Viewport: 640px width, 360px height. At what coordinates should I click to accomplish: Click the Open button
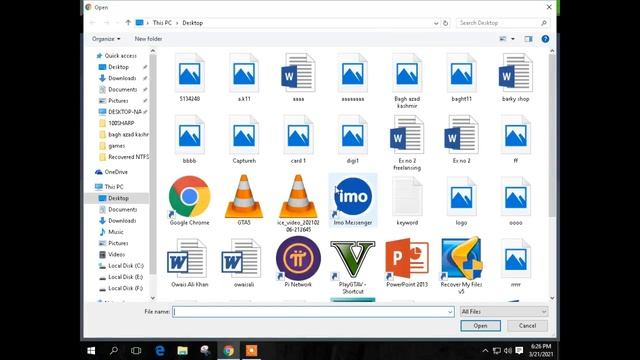(480, 326)
